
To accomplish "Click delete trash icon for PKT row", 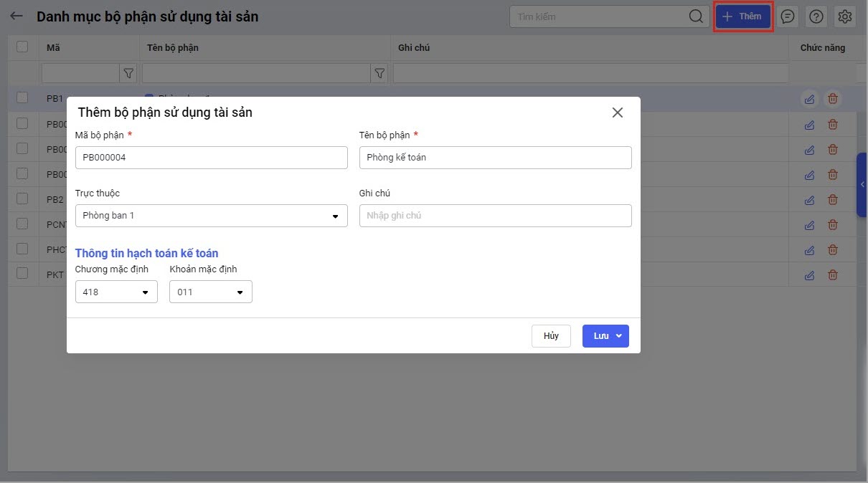I will tap(833, 274).
